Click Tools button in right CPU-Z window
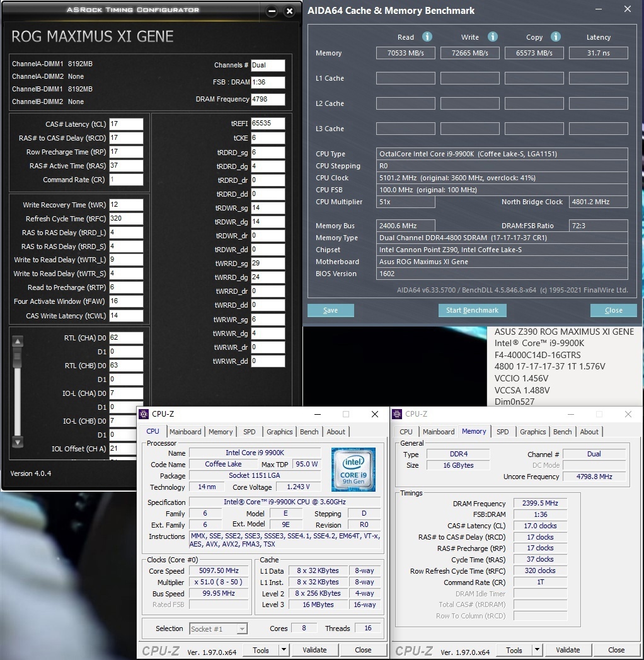The width and height of the screenshot is (644, 660). (514, 650)
